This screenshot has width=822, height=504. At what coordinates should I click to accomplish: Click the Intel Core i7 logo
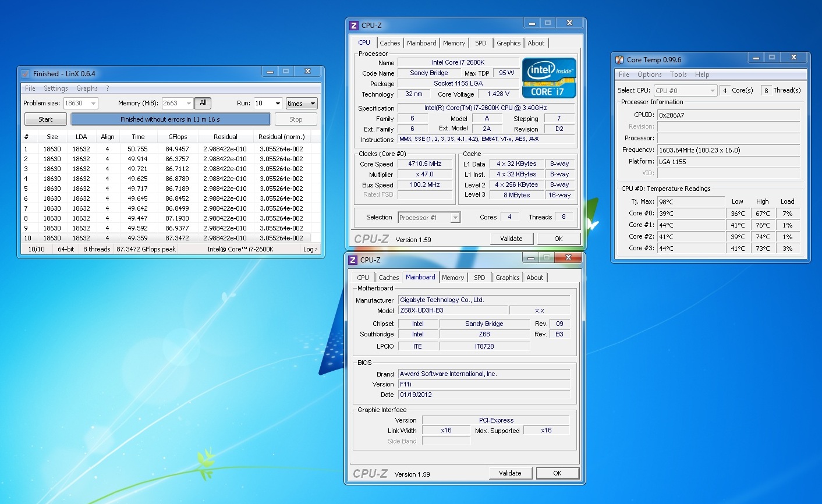tap(549, 78)
